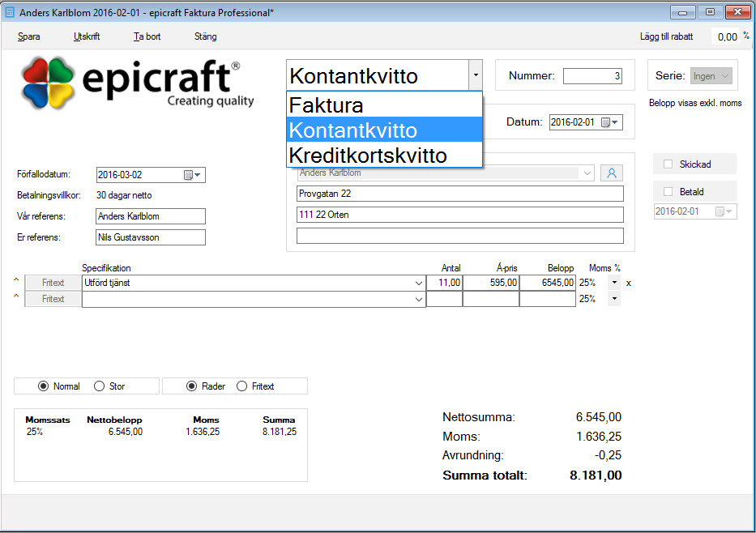
Task: Open calendar picker for Förfallodatum
Action: coord(192,175)
